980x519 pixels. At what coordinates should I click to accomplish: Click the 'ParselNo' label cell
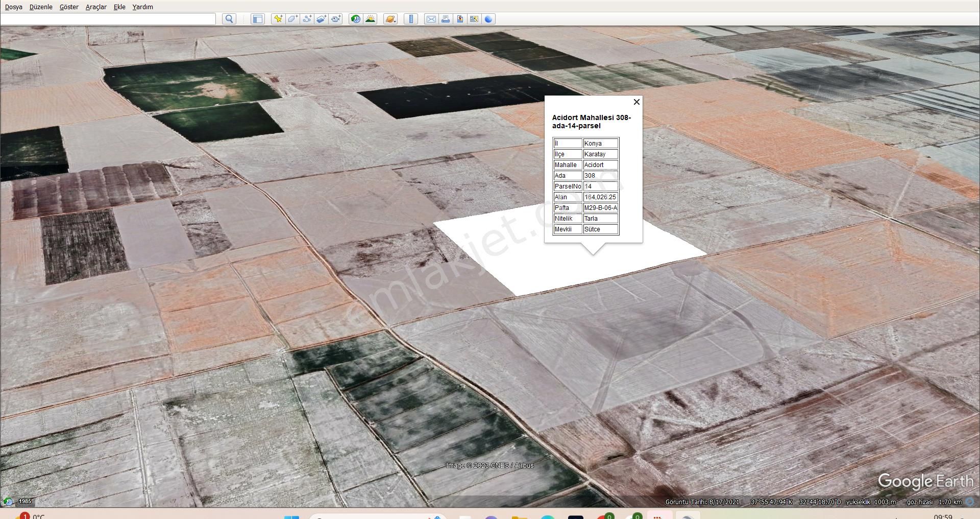coord(568,186)
